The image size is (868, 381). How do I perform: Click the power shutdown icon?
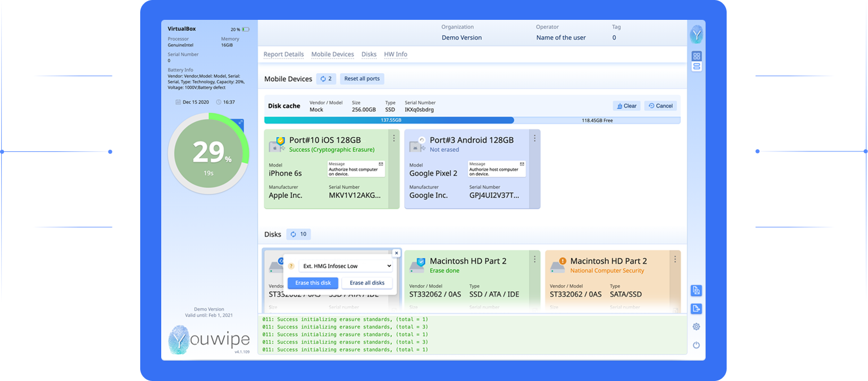pyautogui.click(x=697, y=345)
